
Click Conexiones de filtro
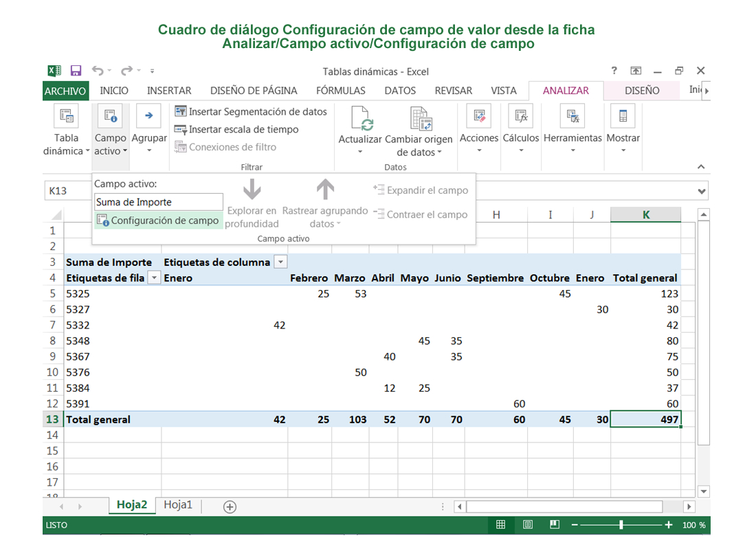(225, 147)
